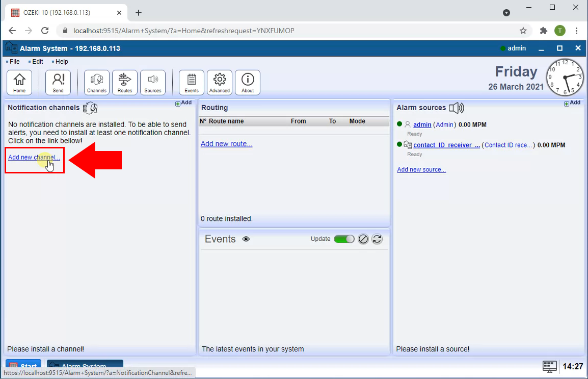This screenshot has height=379, width=588.
Task: Select the OZEKI 10 browser tab
Action: [66, 13]
